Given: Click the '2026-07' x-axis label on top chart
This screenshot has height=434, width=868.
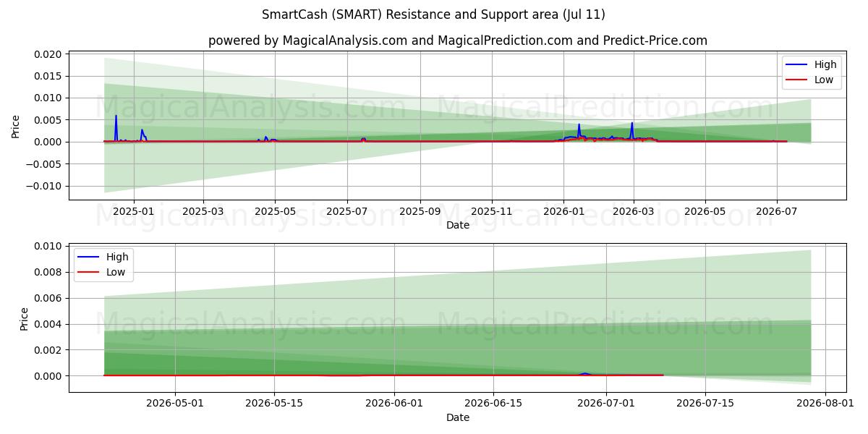Looking at the screenshot, I should (x=777, y=211).
